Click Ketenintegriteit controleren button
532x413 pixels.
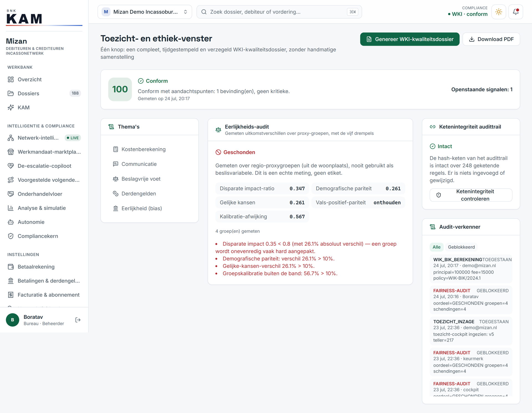coord(471,195)
